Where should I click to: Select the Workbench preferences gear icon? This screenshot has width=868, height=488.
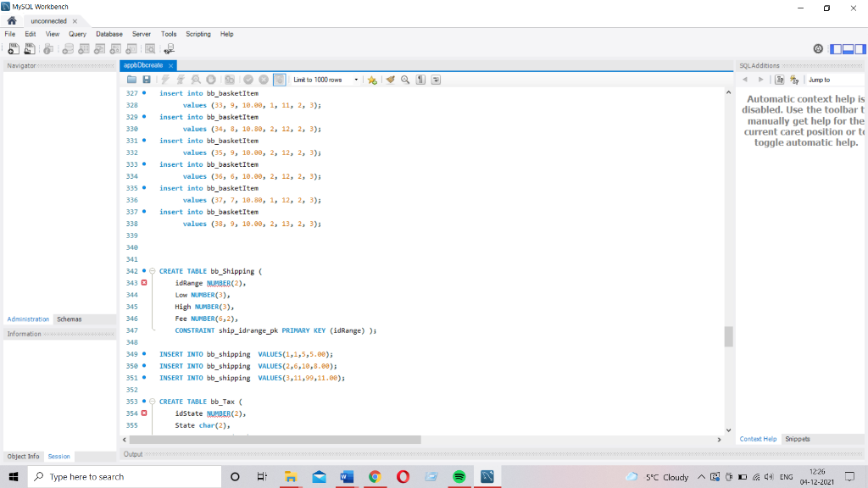coord(819,48)
